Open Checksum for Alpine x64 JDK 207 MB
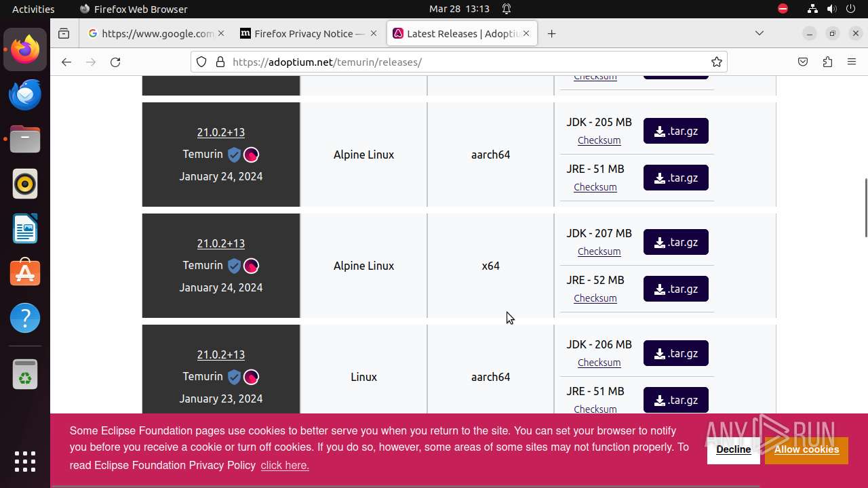The image size is (868, 488). click(x=599, y=251)
